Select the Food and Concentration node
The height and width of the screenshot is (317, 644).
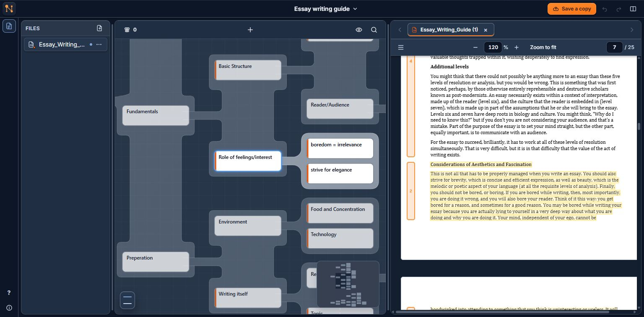(x=340, y=213)
